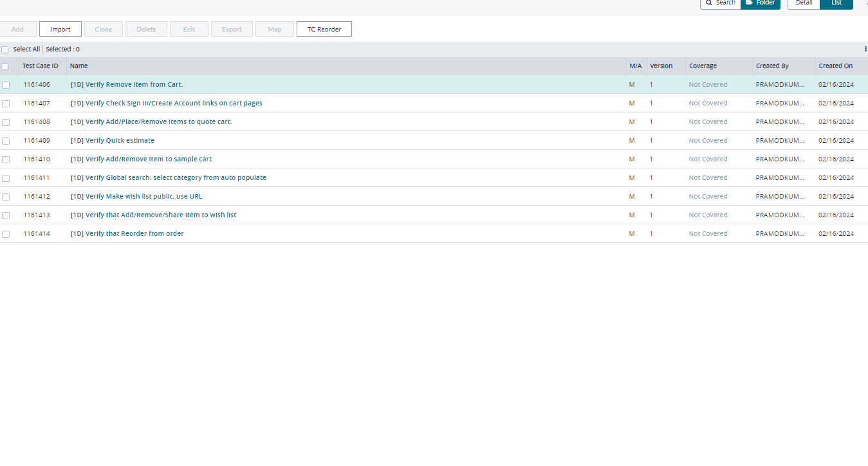This screenshot has width=868, height=466.
Task: Open 'Verify Quick estimate' test case link
Action: click(113, 141)
